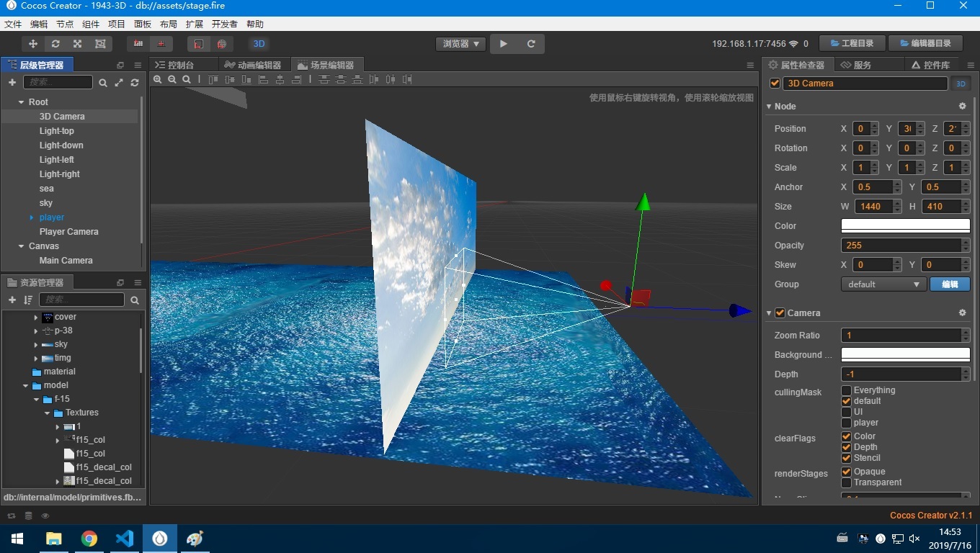980x553 pixels.
Task: Click the red rectangle icon left of the globe
Action: [199, 44]
